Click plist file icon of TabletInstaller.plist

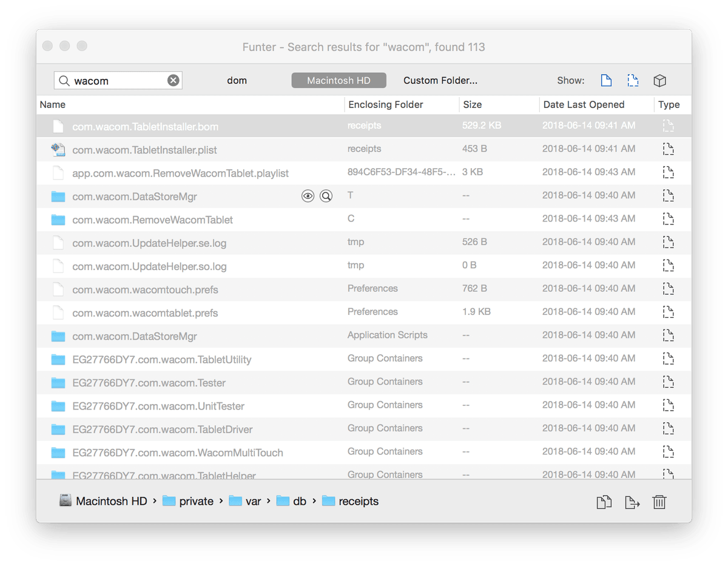tap(58, 149)
